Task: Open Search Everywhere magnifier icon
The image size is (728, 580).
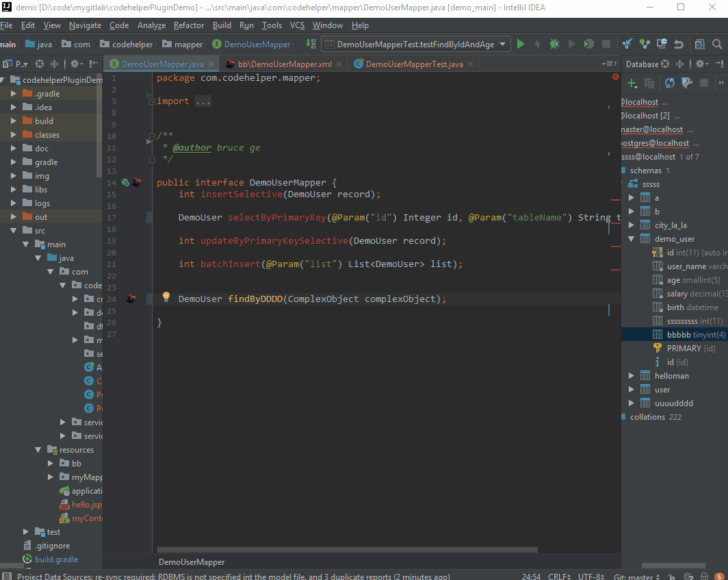Action: click(717, 44)
